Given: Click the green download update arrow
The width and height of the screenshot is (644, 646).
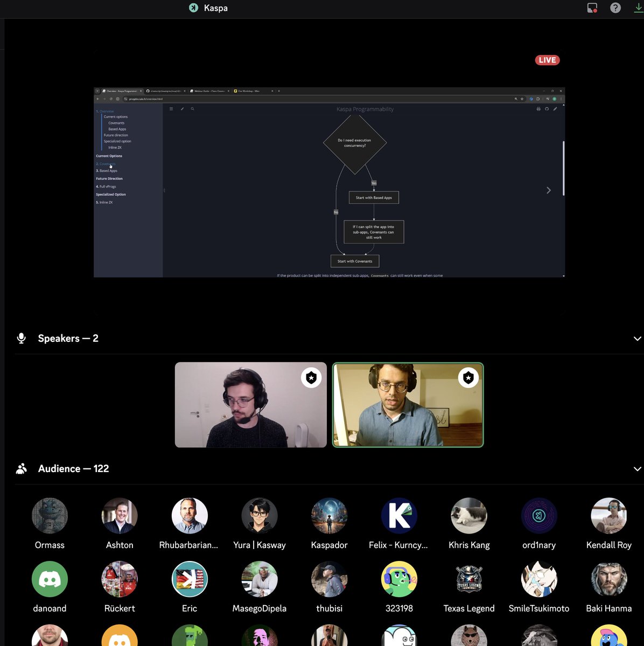Looking at the screenshot, I should (639, 8).
